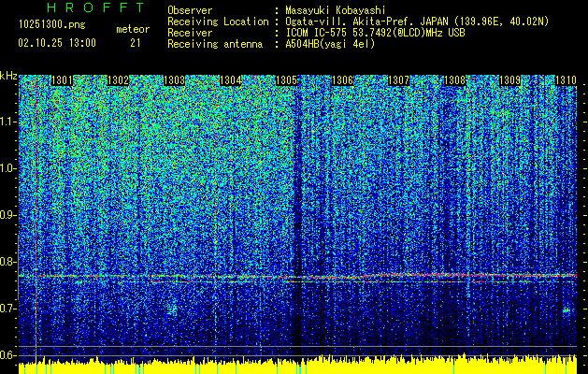Click the 0.8 kHz axis label
Image resolution: width=588 pixels, height=374 pixels.
click(x=8, y=262)
